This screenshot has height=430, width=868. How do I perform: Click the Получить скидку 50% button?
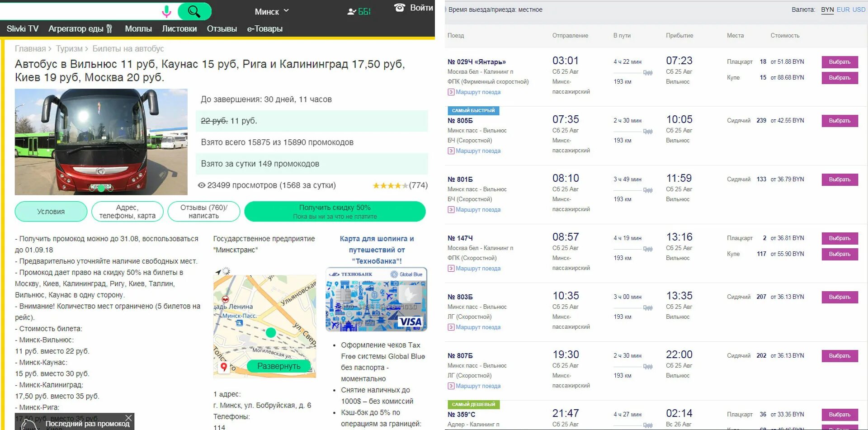point(335,211)
